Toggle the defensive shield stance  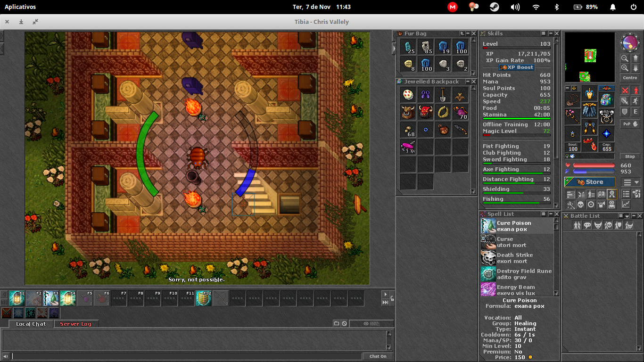(624, 112)
